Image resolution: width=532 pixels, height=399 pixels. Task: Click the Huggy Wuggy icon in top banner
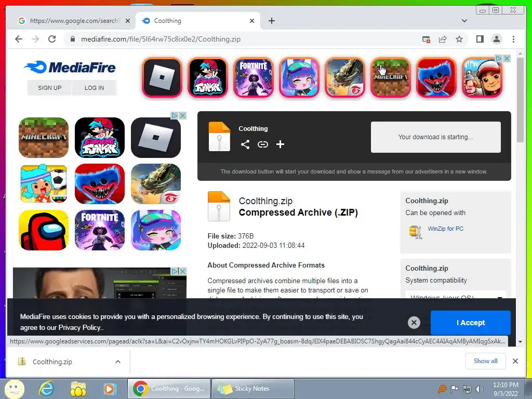click(x=436, y=77)
